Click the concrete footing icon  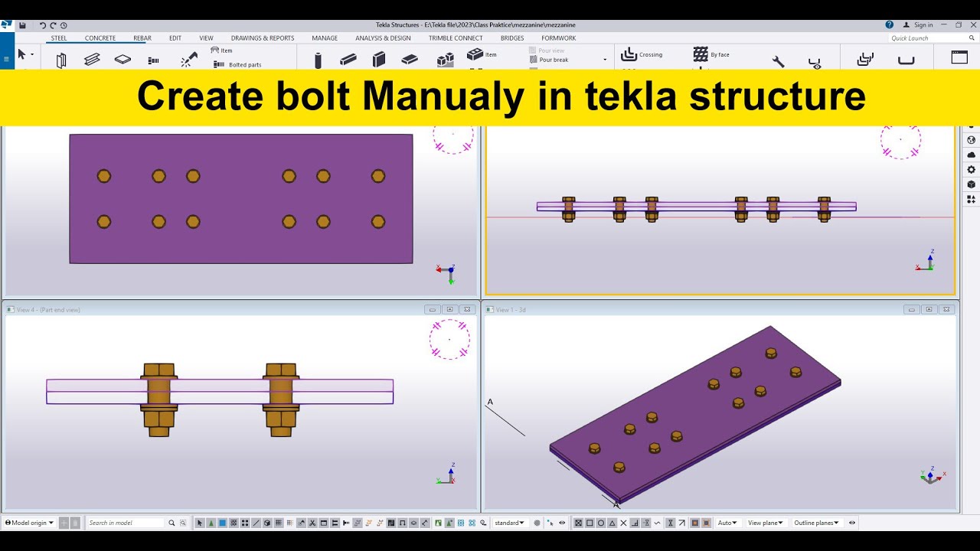coord(445,60)
